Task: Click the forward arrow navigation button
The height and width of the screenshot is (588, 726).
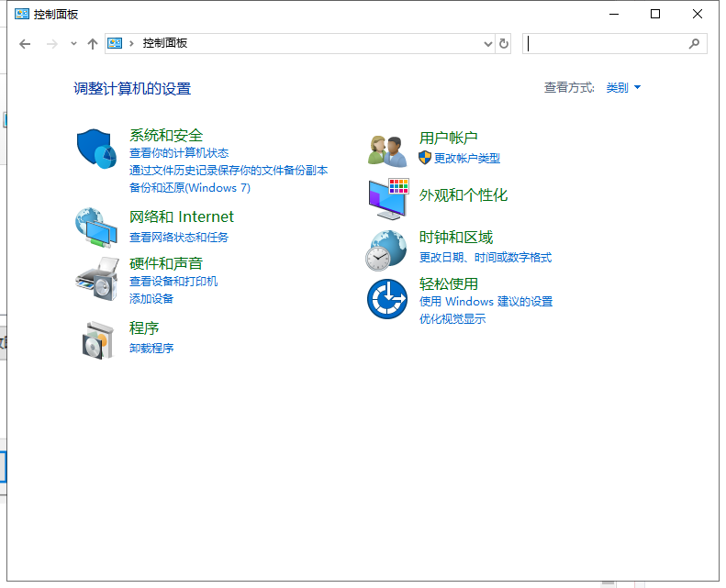Action: coord(51,44)
